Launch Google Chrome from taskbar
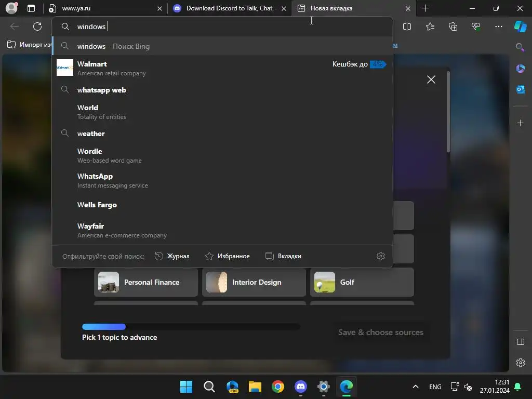Screen dimensions: 532x399 (x=277, y=387)
